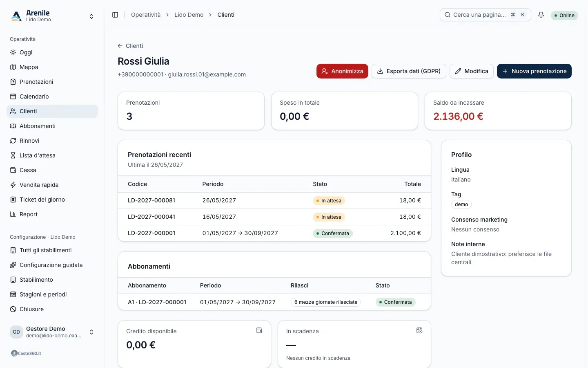Click the Configurazione guidata sparkle icon

(13, 265)
